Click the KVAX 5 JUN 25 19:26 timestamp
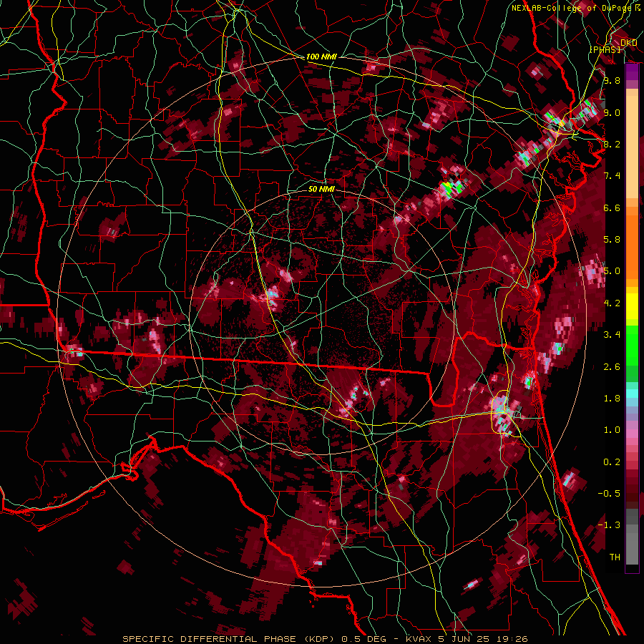Image resolution: width=644 pixels, height=644 pixels. [x=467, y=639]
